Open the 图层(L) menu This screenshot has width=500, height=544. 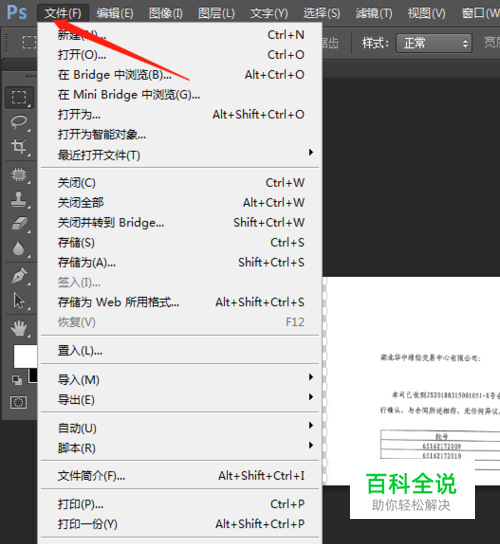[x=217, y=13]
